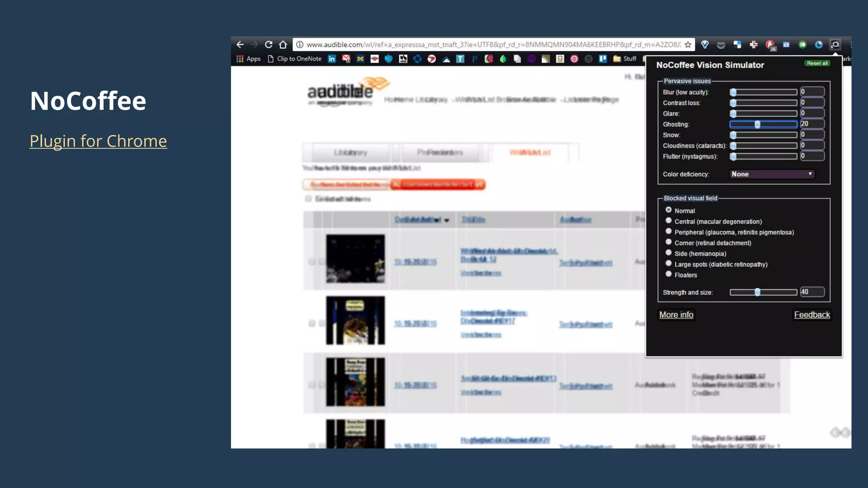Image resolution: width=868 pixels, height=488 pixels.
Task: Click the Audible logo
Action: coord(348,91)
